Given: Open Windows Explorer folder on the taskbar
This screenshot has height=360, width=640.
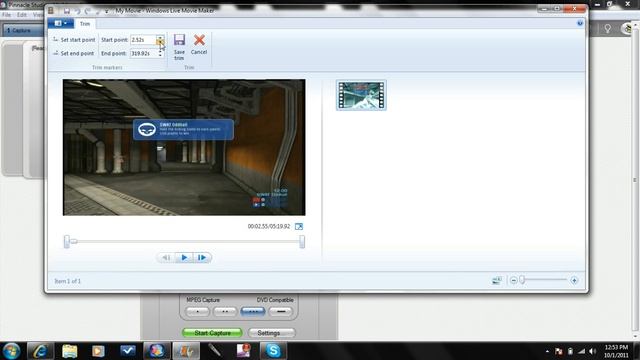Looking at the screenshot, I should click(x=69, y=351).
